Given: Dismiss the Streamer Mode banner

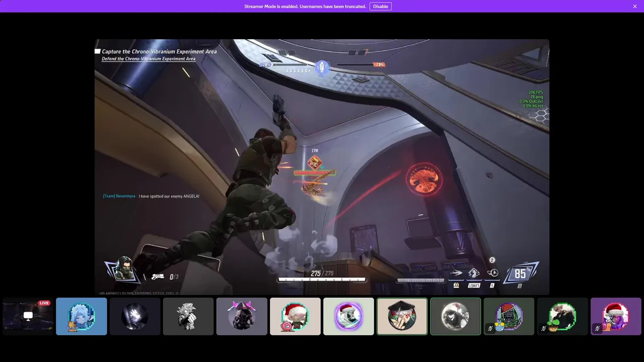Looking at the screenshot, I should (635, 7).
